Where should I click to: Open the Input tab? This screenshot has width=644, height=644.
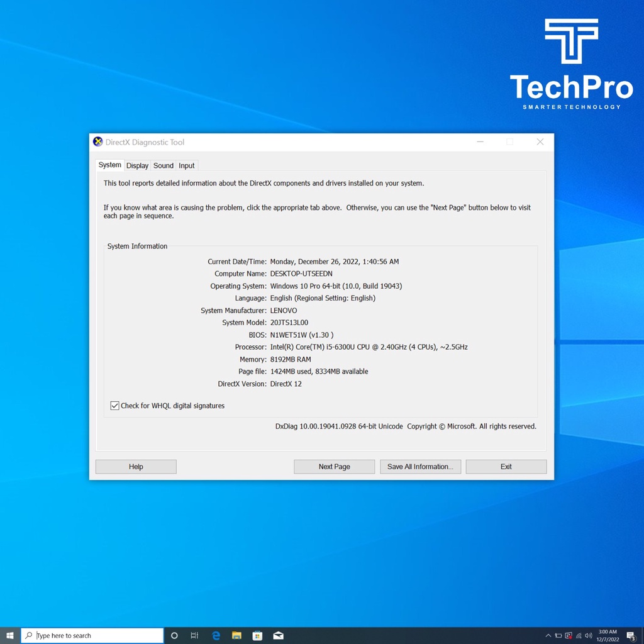[x=187, y=165]
